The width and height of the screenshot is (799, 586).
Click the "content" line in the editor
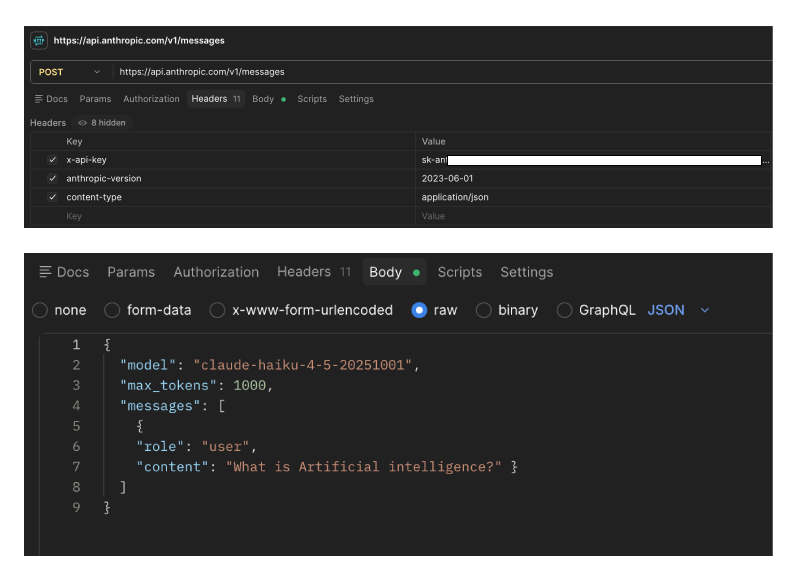point(327,467)
